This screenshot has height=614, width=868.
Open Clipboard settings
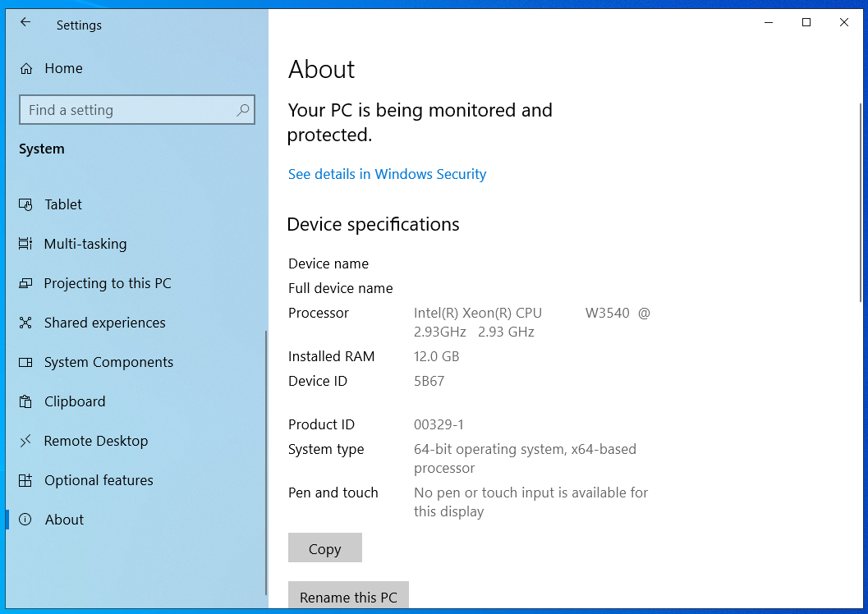tap(136, 401)
